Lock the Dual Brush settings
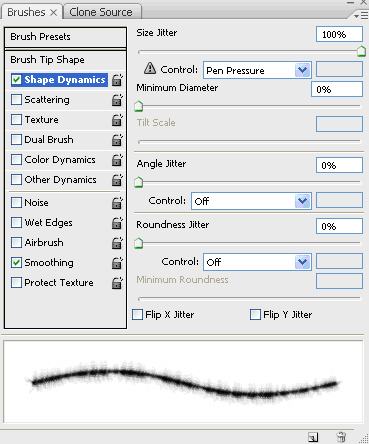The width and height of the screenshot is (369, 444). click(117, 140)
